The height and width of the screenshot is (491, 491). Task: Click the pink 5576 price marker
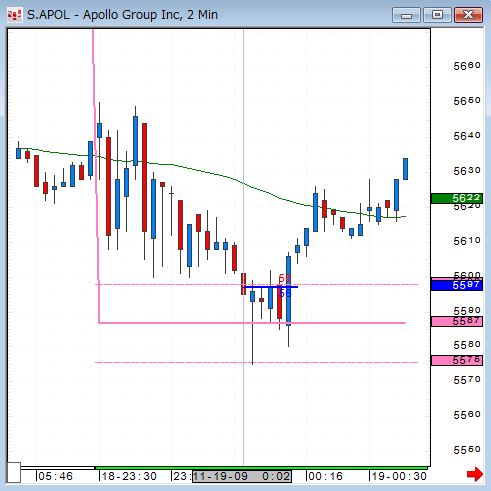coord(457,360)
